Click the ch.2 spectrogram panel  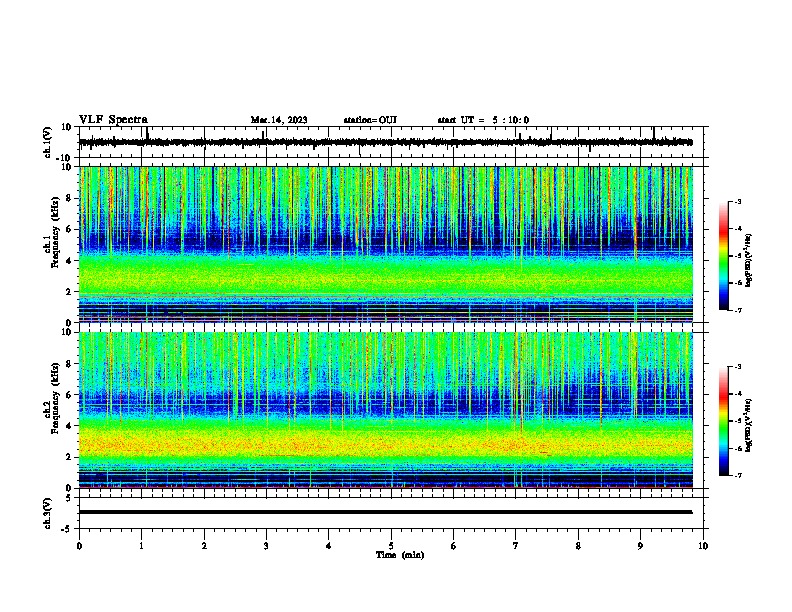386,410
